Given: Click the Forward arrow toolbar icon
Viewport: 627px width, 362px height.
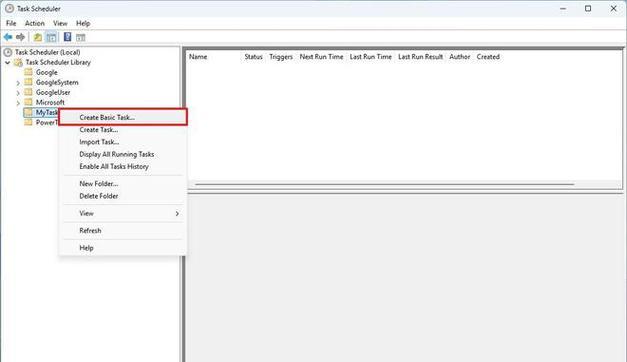Looking at the screenshot, I should pos(20,37).
